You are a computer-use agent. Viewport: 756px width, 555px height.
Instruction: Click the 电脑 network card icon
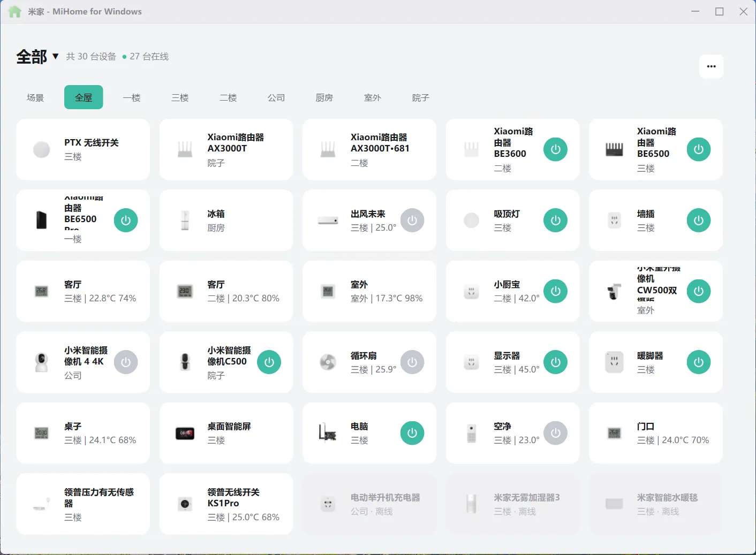coord(328,433)
